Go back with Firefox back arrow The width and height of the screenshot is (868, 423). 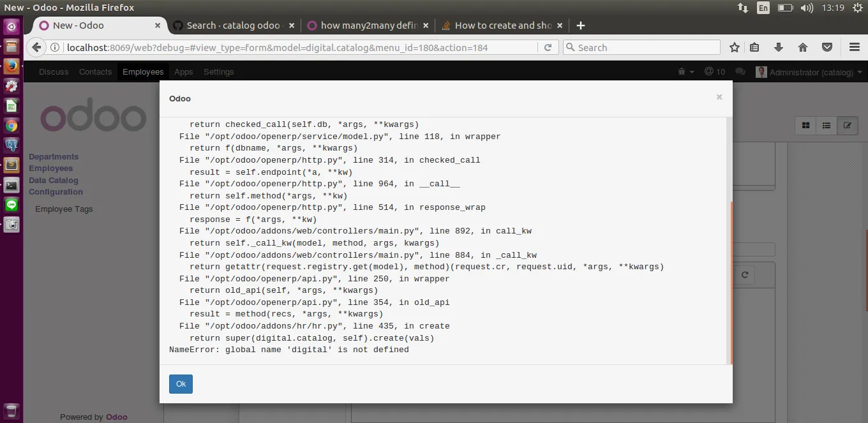(x=36, y=47)
